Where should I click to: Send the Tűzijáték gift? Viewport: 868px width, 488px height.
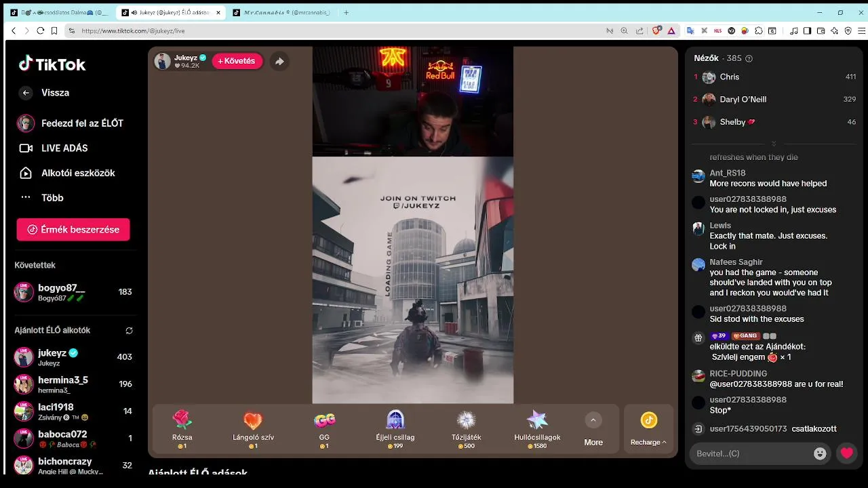click(467, 429)
